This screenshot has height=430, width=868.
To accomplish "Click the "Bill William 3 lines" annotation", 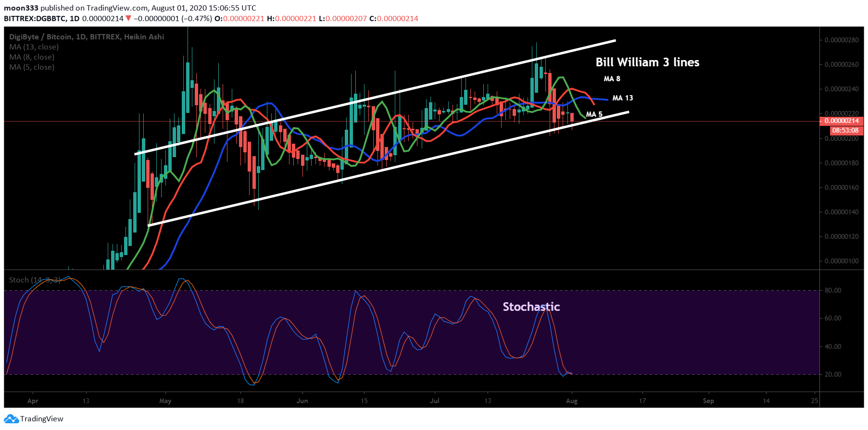I will (647, 62).
